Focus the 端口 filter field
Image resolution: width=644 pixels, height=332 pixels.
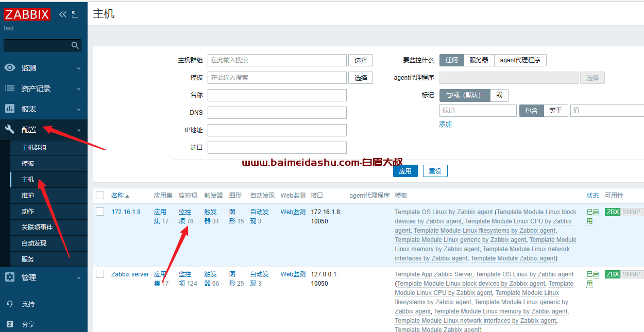click(277, 148)
